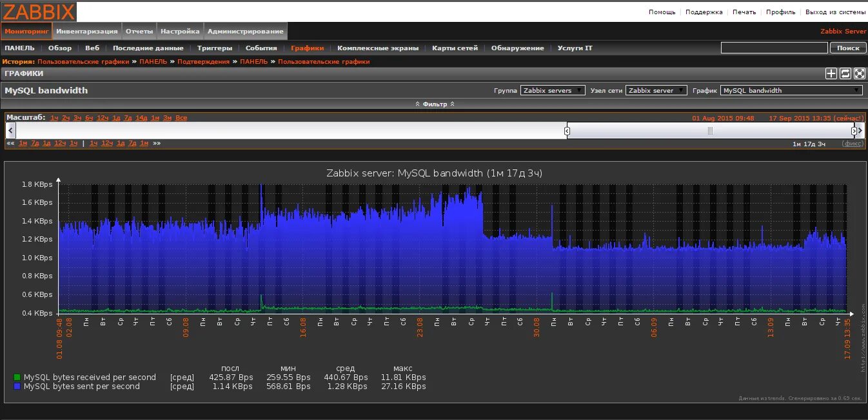Image resolution: width=868 pixels, height=420 pixels.
Task: Open the Инвентаризация main tab
Action: pyautogui.click(x=86, y=31)
